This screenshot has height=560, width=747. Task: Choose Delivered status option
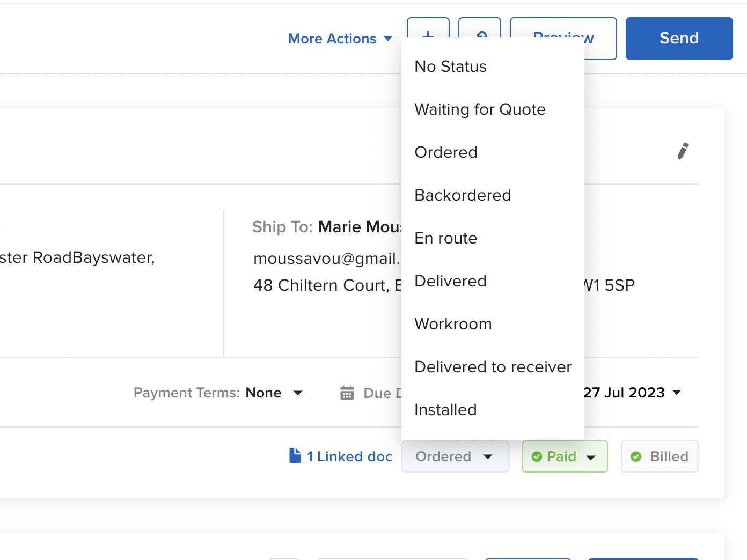[x=450, y=281]
